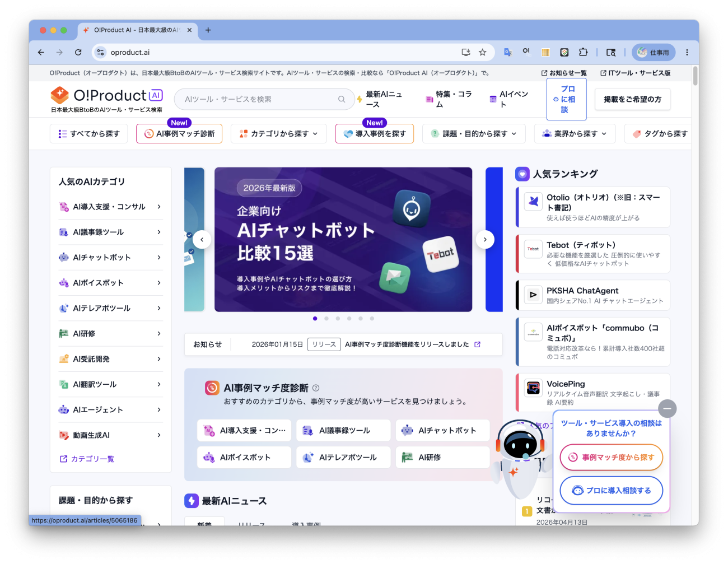Open AIチャットボット sidebar category
728x564 pixels.
coord(110,258)
